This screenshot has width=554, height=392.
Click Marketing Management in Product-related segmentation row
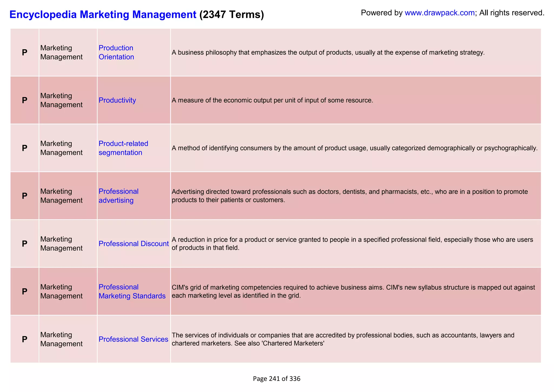(x=61, y=148)
